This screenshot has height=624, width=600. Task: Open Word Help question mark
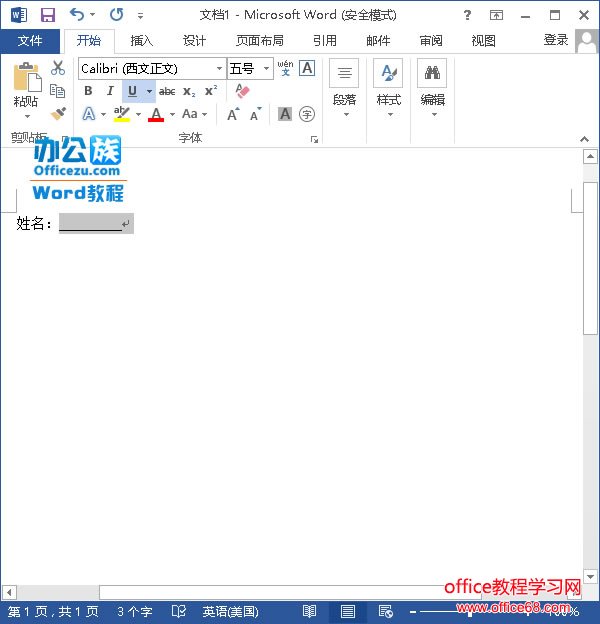coord(468,15)
